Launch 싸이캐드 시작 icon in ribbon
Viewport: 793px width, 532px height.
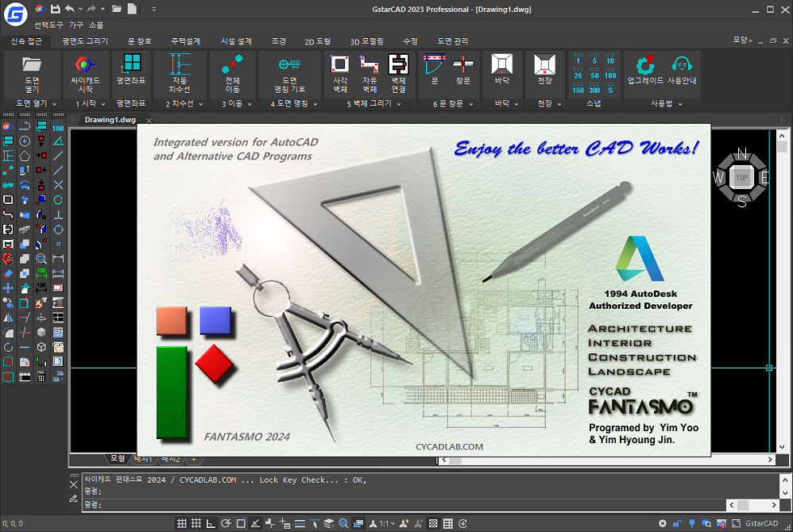(84, 64)
